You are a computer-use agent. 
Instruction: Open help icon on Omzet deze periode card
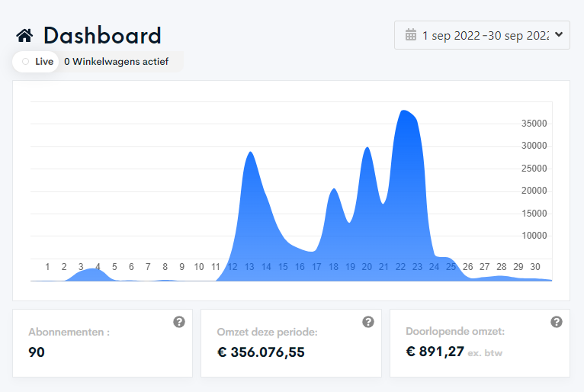pyautogui.click(x=368, y=322)
